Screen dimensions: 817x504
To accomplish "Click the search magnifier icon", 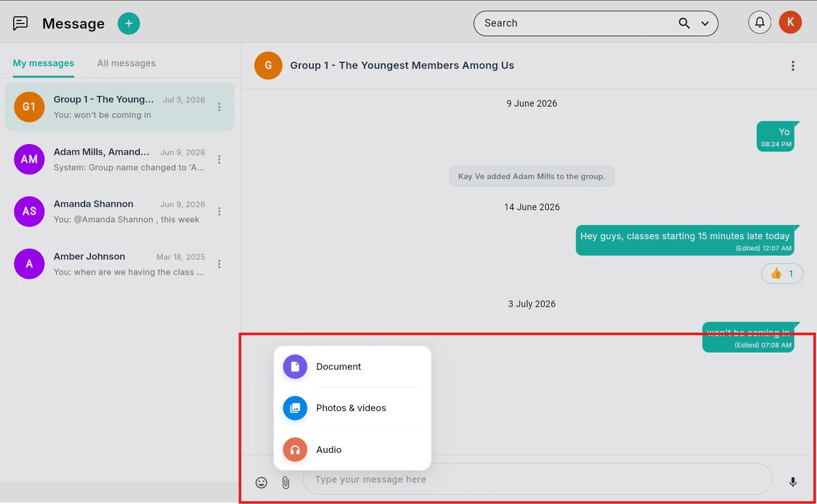I will pyautogui.click(x=684, y=23).
